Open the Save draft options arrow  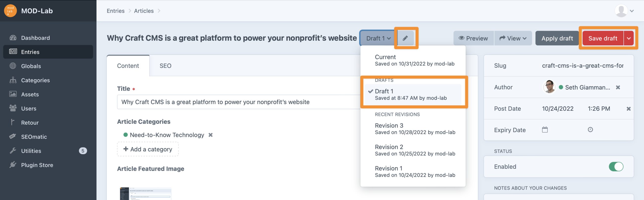(x=628, y=38)
